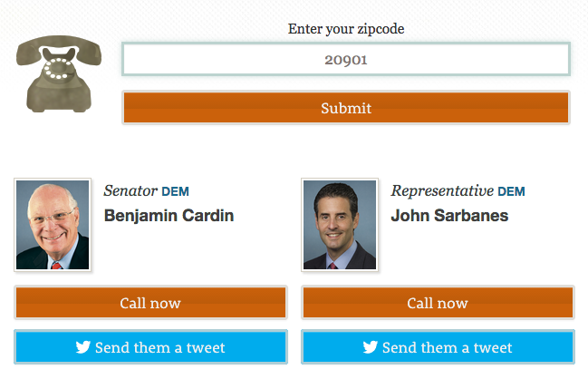Click the Senator title text
Viewport: 588px width, 379px height.
pyautogui.click(x=130, y=191)
